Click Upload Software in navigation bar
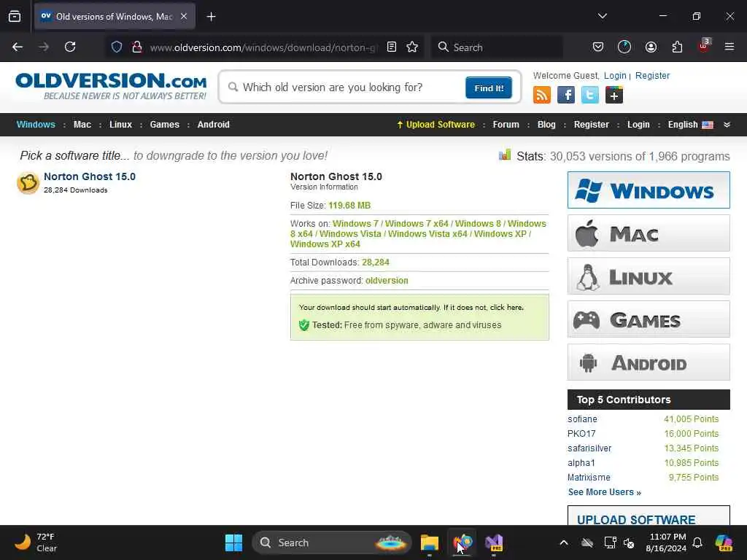 click(436, 125)
